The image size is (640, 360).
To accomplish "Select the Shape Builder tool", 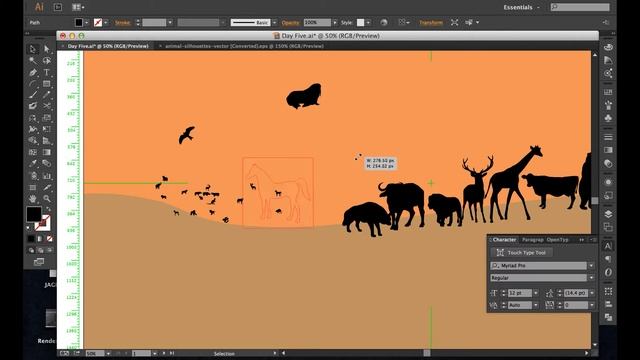I will click(x=33, y=140).
